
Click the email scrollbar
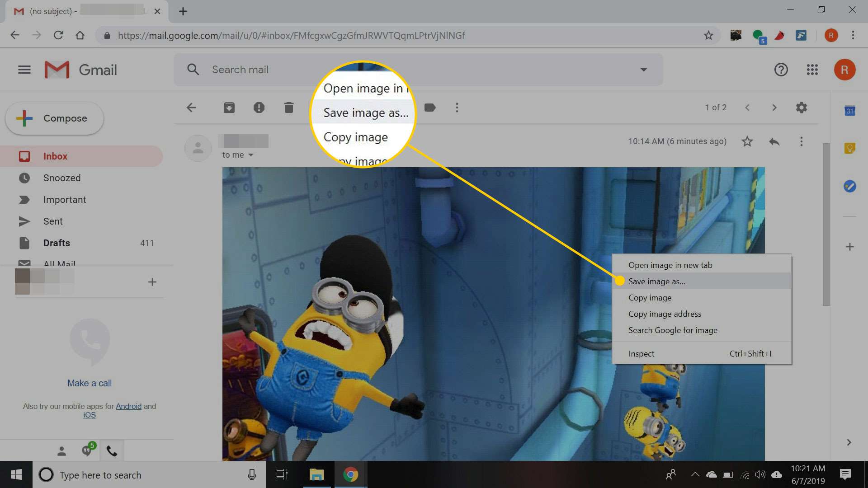coord(826,225)
